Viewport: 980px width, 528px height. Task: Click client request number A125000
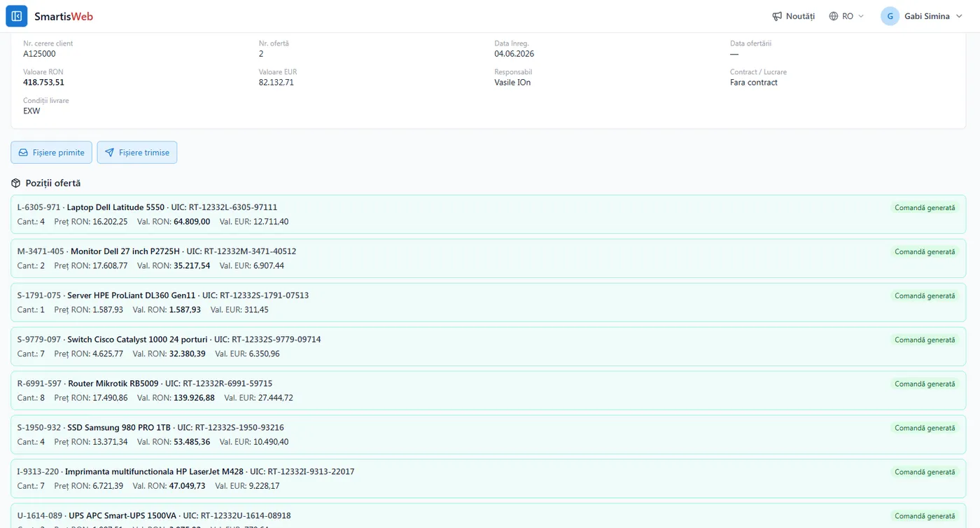tap(39, 54)
